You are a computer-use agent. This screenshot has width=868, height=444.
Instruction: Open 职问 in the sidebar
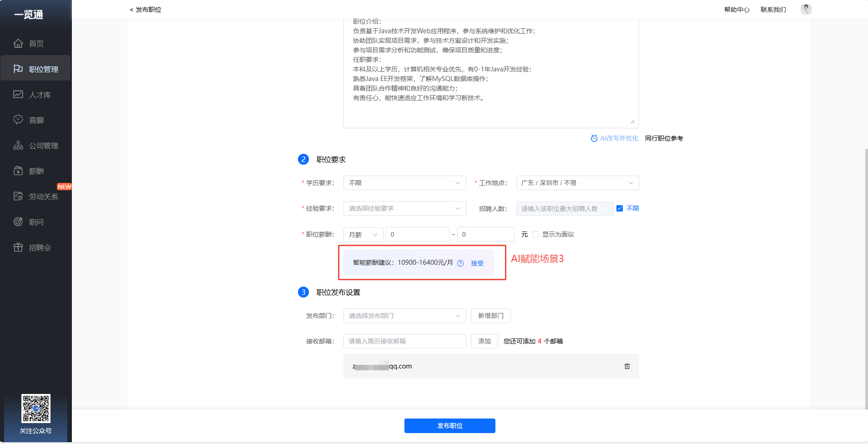pos(36,222)
